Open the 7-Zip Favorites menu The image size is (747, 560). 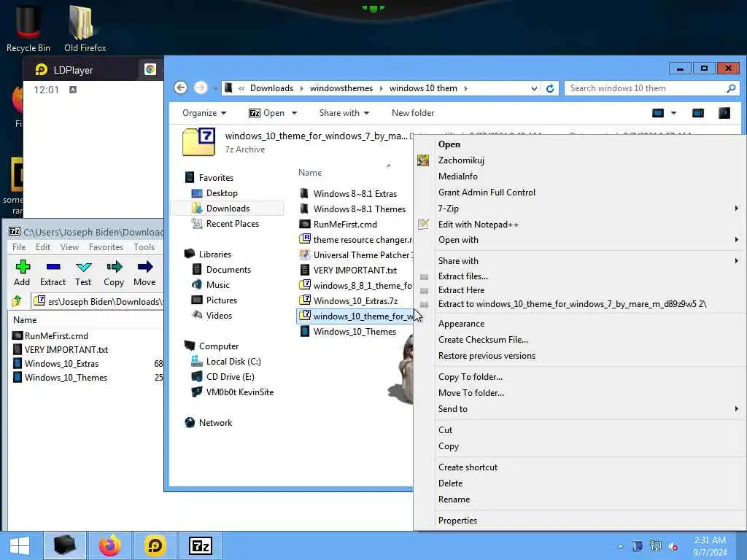point(106,247)
